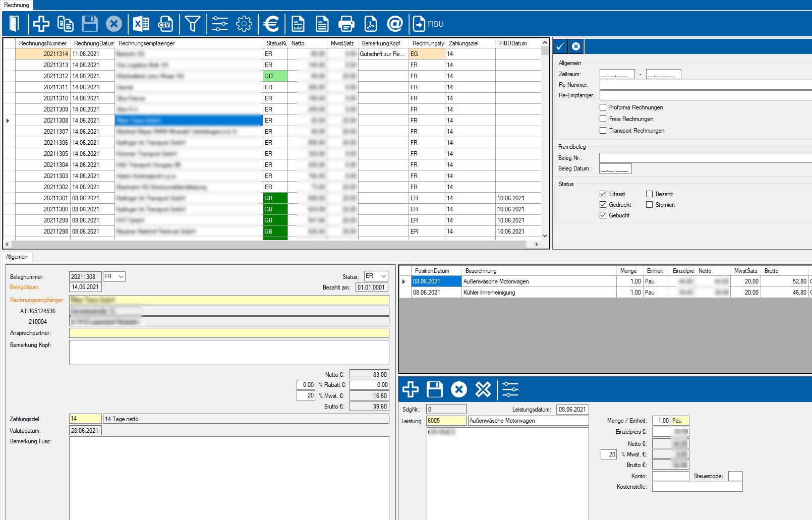Click the Euro payment icon
Viewport: 812px width, 520px height.
(x=271, y=24)
